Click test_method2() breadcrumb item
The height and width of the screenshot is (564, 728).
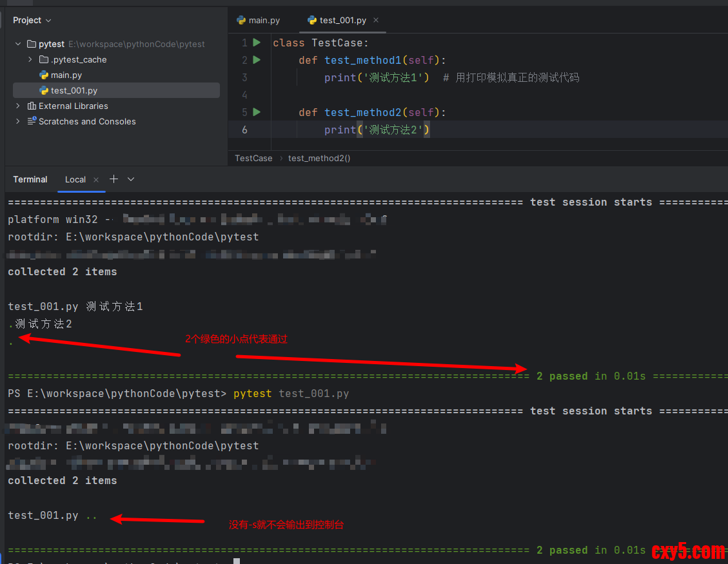(x=319, y=159)
